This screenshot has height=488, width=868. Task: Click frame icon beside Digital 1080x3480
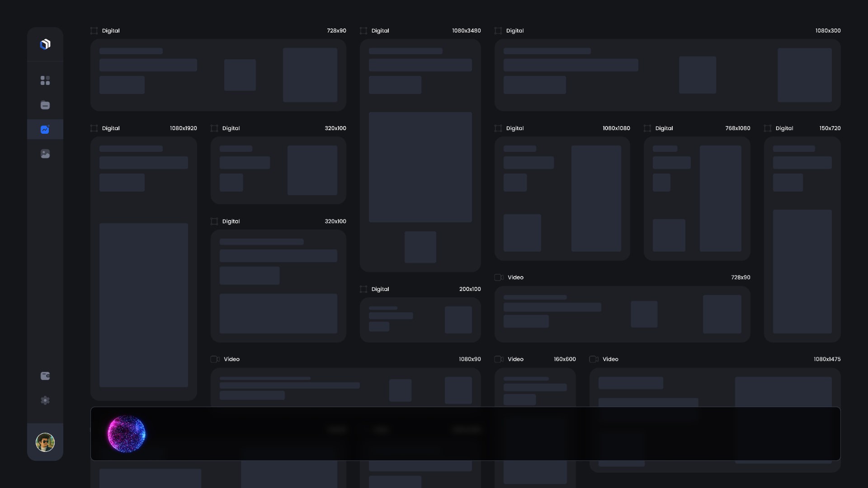point(363,31)
